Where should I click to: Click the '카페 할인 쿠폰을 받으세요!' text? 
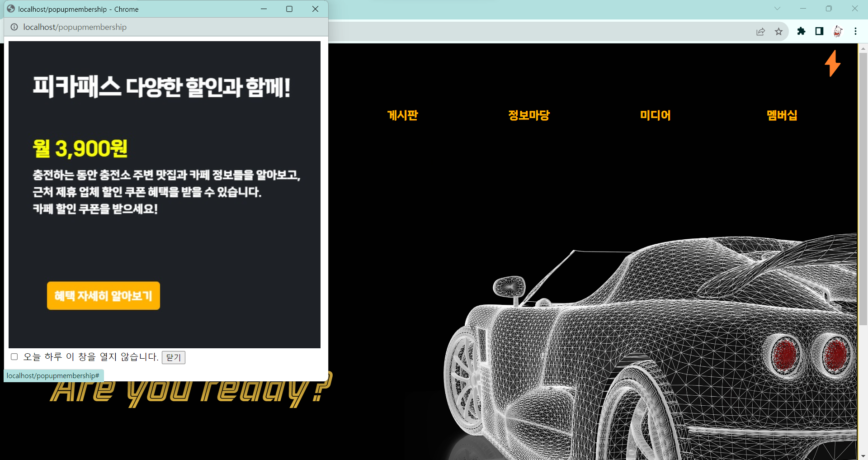[x=95, y=209]
